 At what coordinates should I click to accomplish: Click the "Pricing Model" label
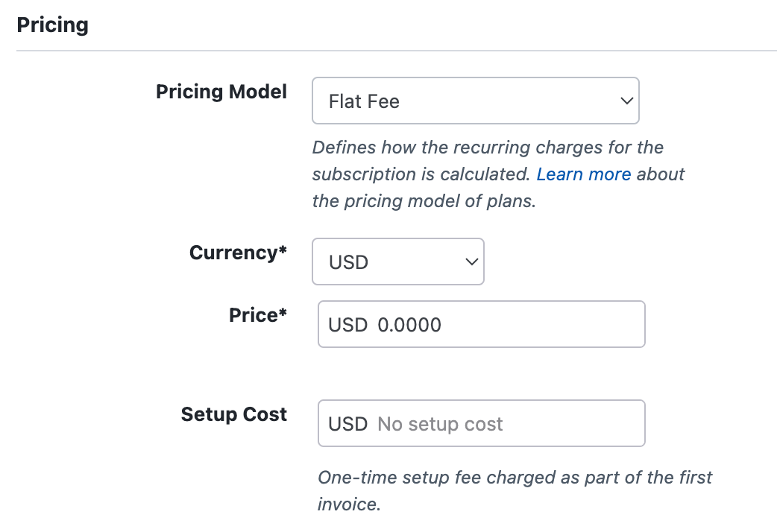coord(221,92)
